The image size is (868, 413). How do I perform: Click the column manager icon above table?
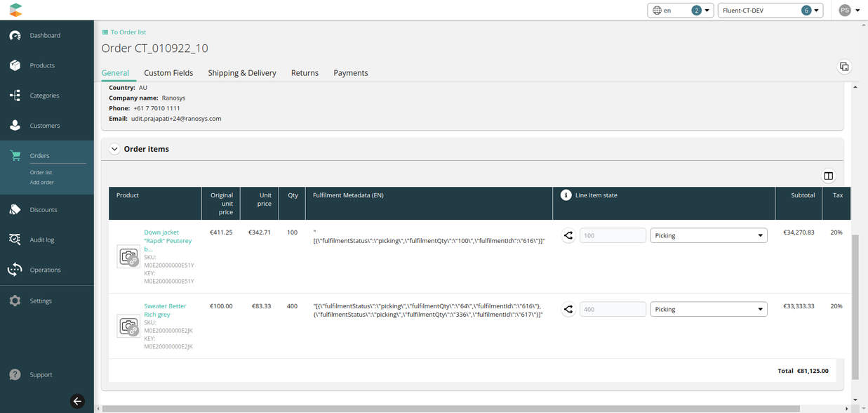pos(828,176)
